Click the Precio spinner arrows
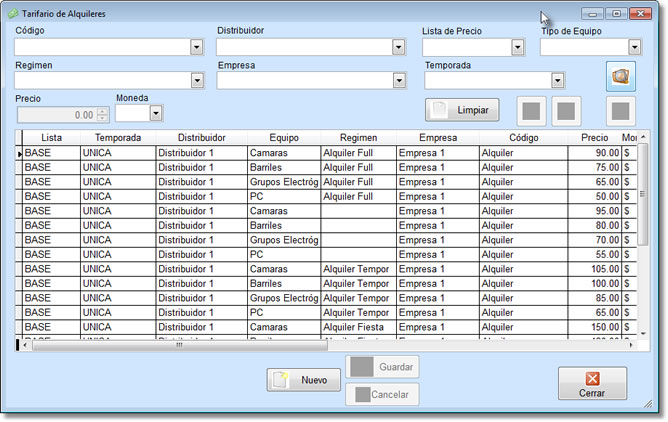Image resolution: width=668 pixels, height=422 pixels. [102, 114]
